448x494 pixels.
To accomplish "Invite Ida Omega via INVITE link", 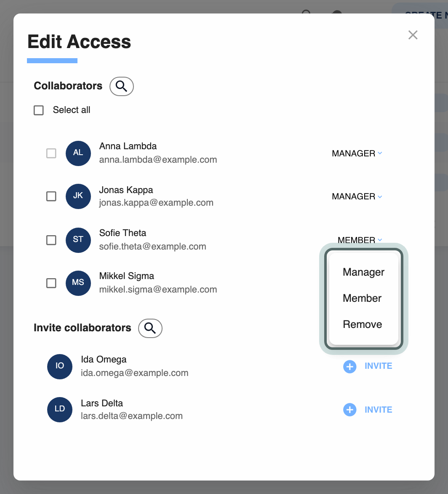I will pyautogui.click(x=379, y=366).
